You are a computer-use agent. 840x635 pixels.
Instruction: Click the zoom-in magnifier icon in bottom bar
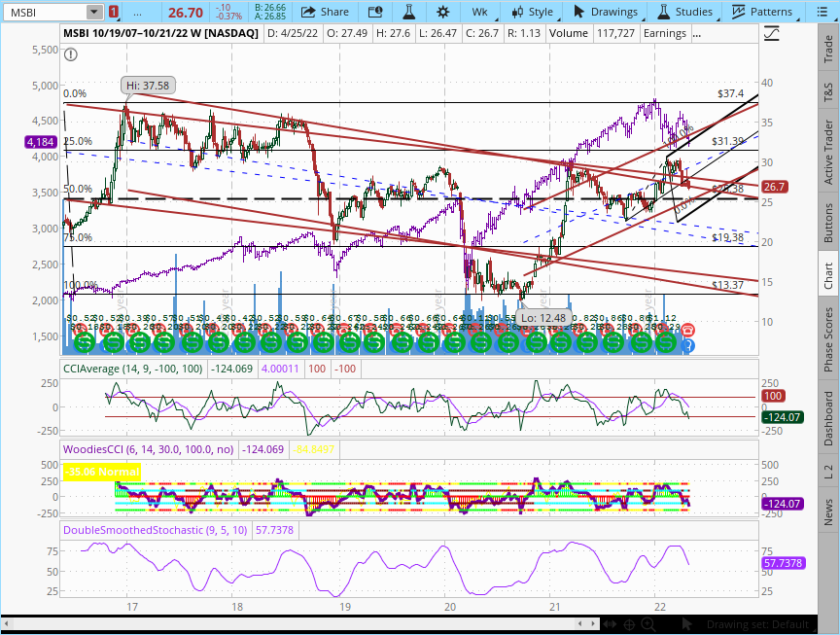point(648,624)
